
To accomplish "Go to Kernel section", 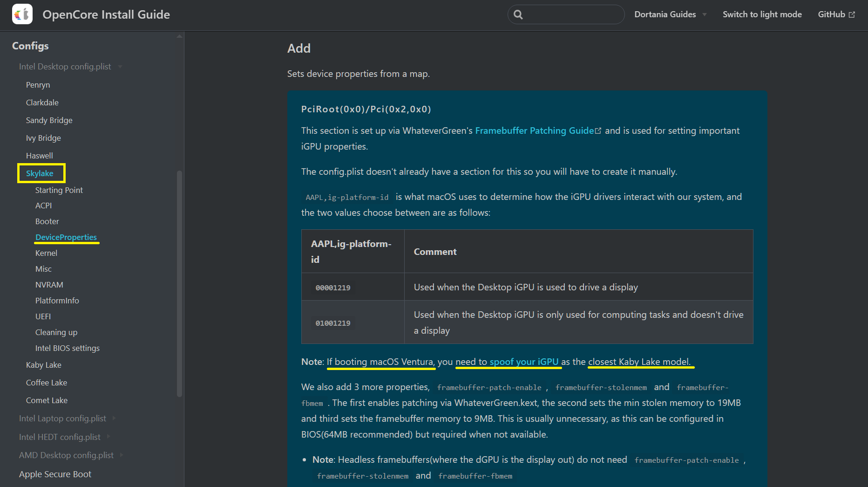I will [46, 253].
